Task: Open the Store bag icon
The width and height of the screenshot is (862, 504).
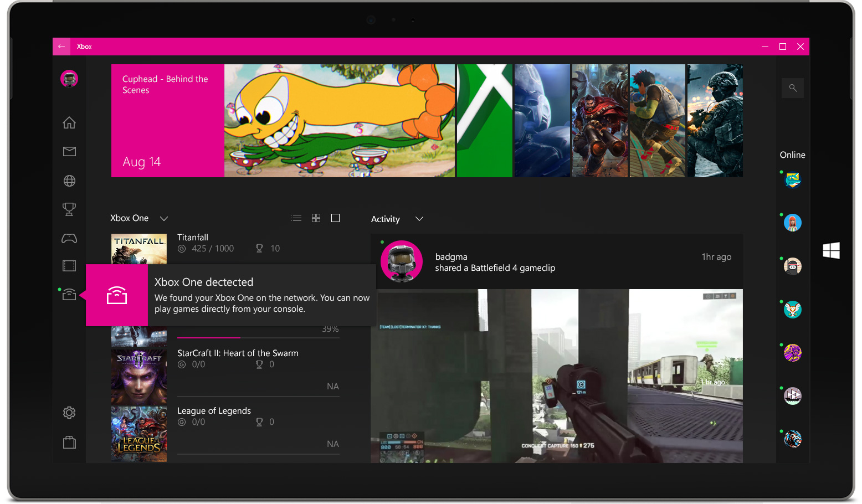Action: point(69,442)
